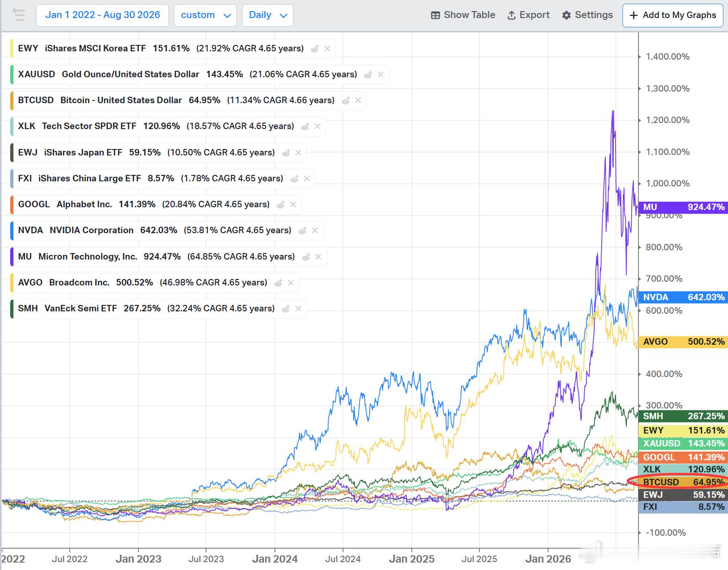Remove XAUUSD gold series using its X icon
This screenshot has height=570, width=728.
(x=380, y=74)
